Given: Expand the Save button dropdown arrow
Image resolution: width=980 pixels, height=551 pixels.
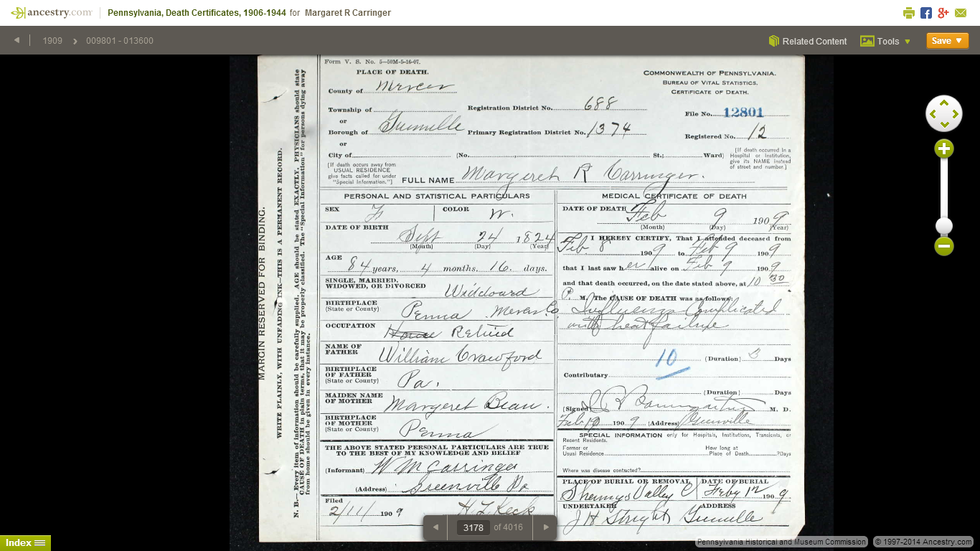Looking at the screenshot, I should point(958,41).
